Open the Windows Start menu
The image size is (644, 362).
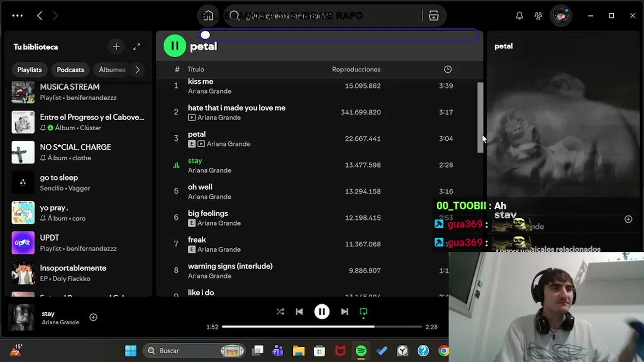point(131,351)
